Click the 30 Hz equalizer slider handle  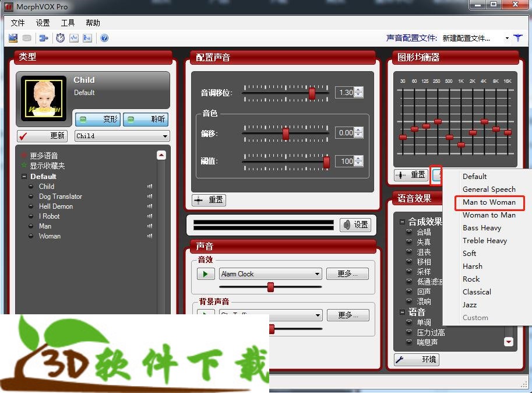pos(403,138)
